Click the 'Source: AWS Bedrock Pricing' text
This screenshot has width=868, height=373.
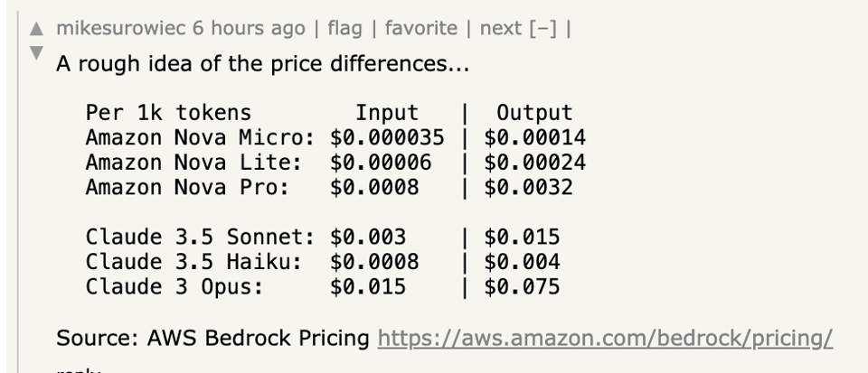coord(212,339)
